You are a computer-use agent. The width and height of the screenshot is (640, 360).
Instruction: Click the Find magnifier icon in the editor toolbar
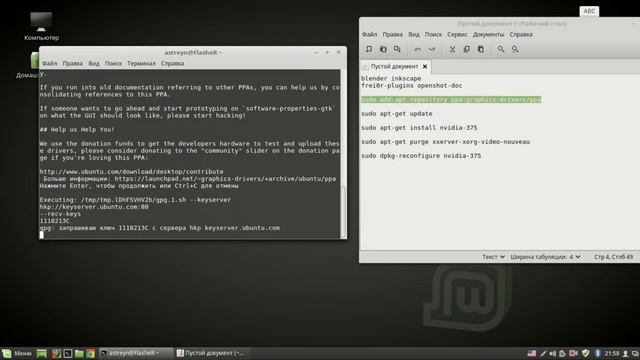(501, 49)
